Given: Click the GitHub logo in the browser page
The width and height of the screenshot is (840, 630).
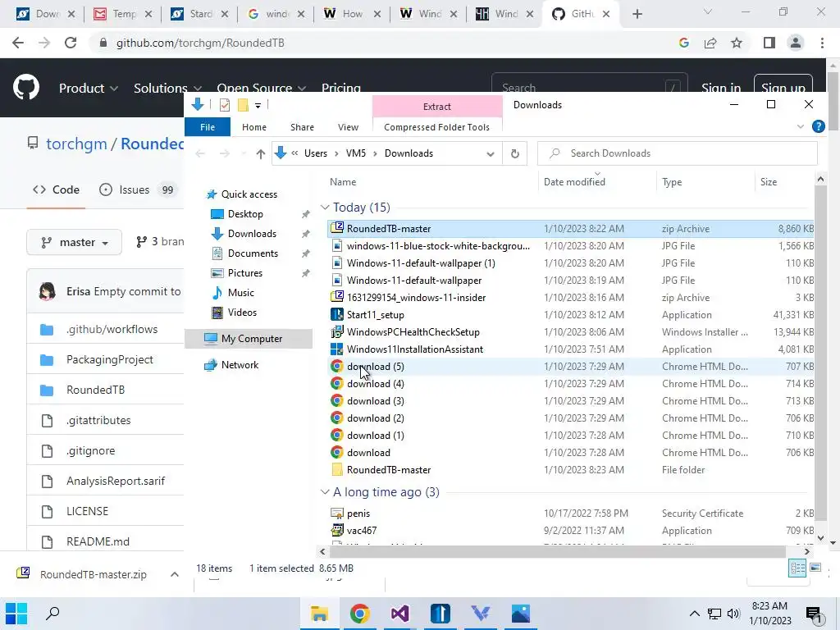Looking at the screenshot, I should (x=26, y=88).
